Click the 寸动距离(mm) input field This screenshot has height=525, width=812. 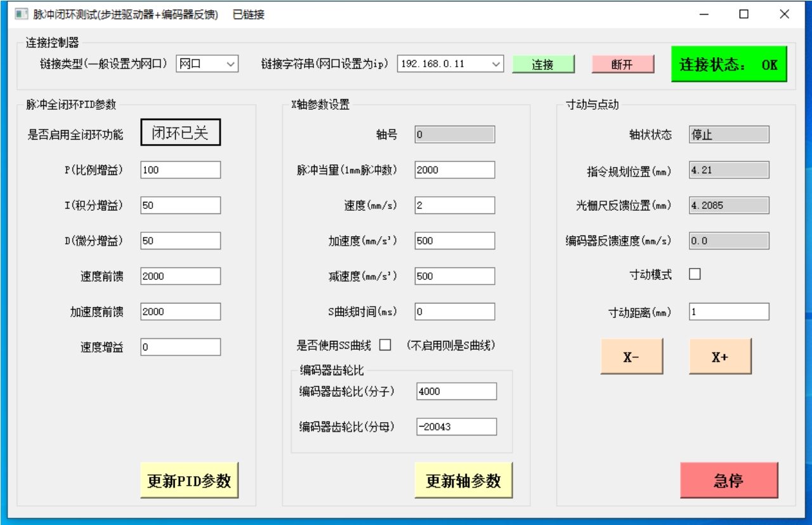[730, 312]
